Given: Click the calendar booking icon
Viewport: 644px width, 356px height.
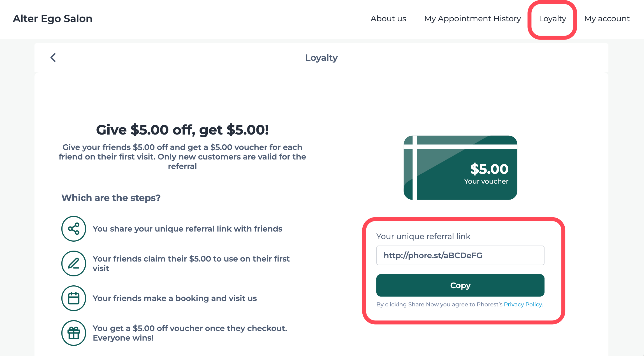Looking at the screenshot, I should [x=74, y=298].
